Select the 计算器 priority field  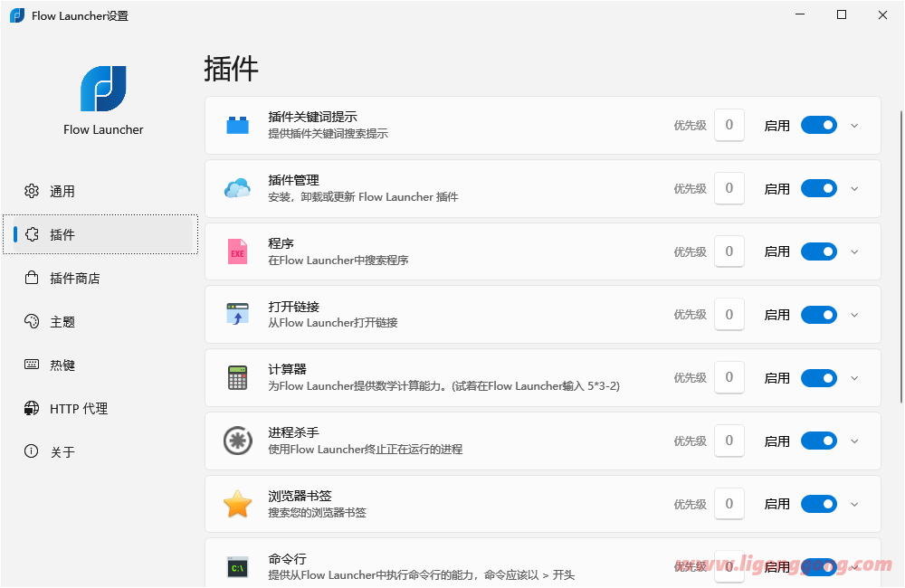(729, 377)
